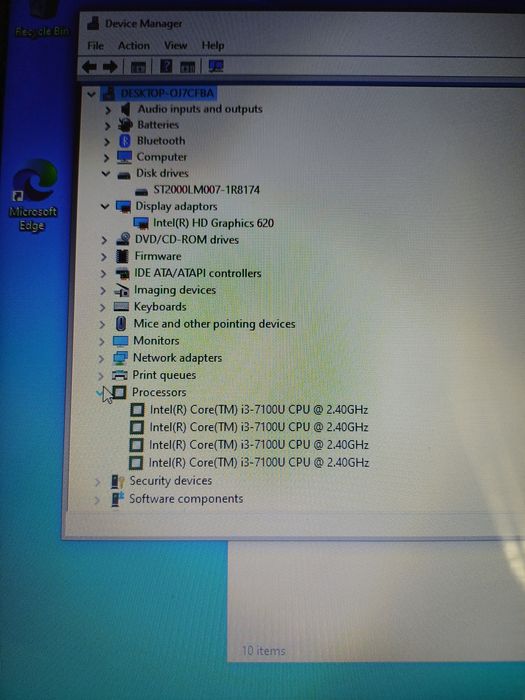Select the second i3-7100U processor entry
This screenshot has width=525, height=700.
pos(258,427)
